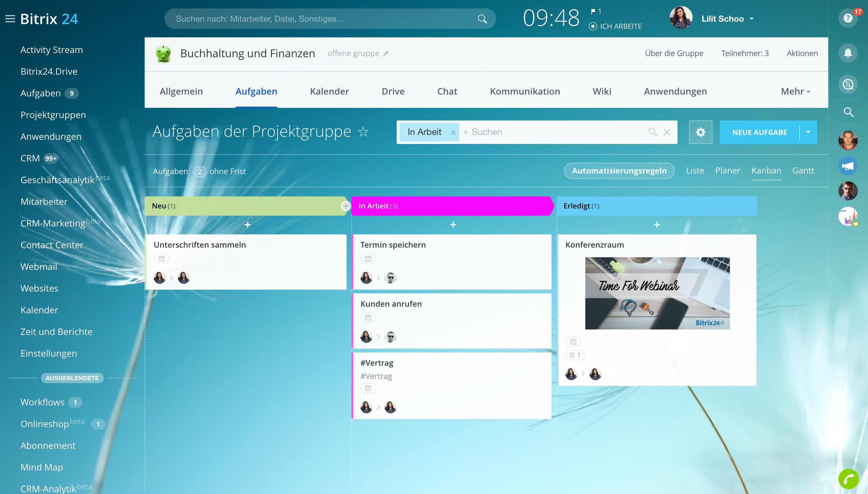Click the green Neu column header
This screenshot has height=494, width=868.
[x=245, y=206]
